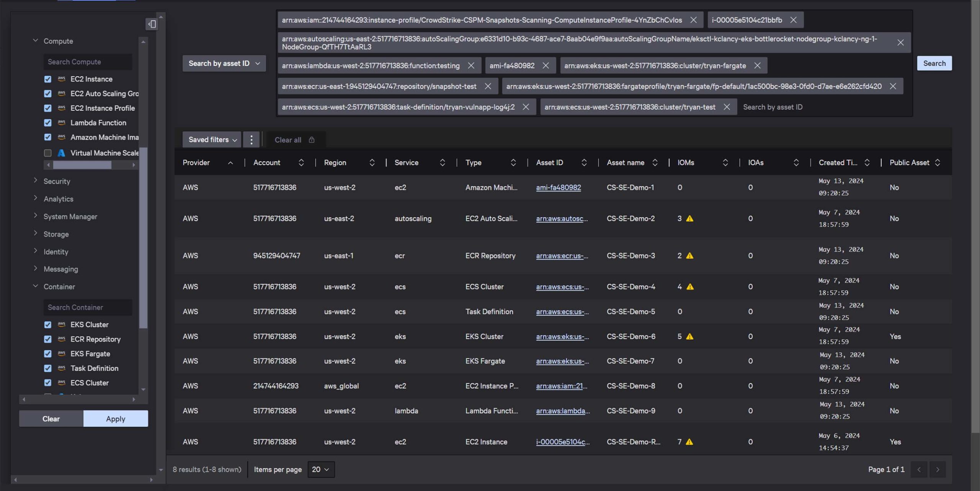The width and height of the screenshot is (980, 491).
Task: Expand the Analytics filter section
Action: 36,198
